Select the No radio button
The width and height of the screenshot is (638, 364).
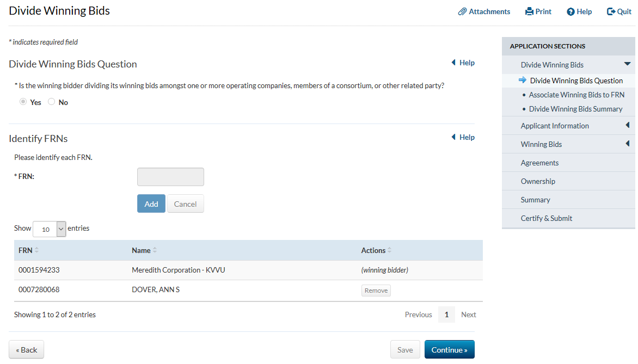[x=52, y=102]
